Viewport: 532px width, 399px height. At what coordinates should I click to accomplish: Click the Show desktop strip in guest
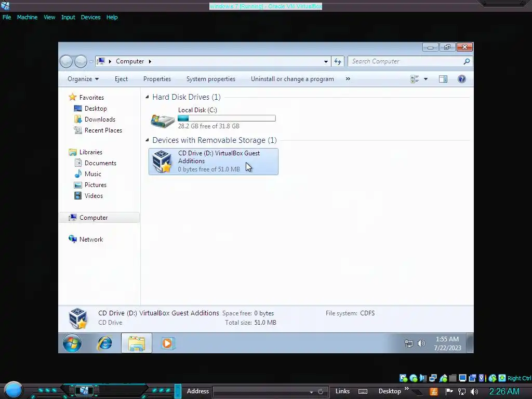point(470,343)
